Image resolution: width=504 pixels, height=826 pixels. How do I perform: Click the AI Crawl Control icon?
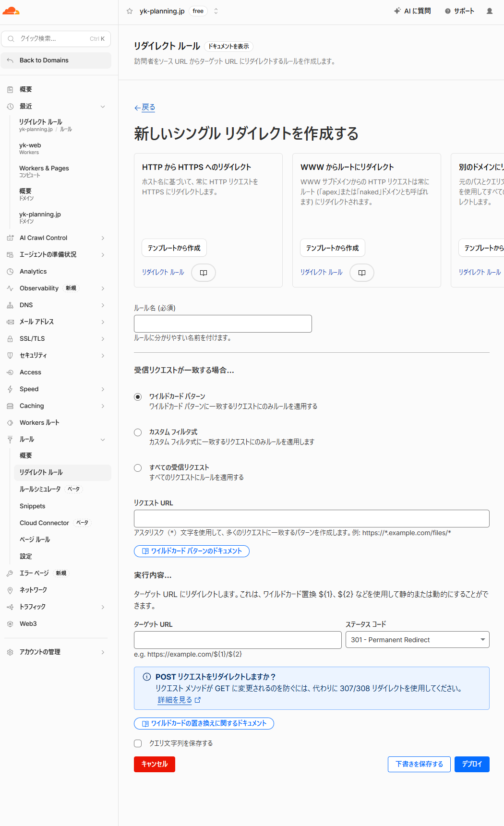point(10,238)
